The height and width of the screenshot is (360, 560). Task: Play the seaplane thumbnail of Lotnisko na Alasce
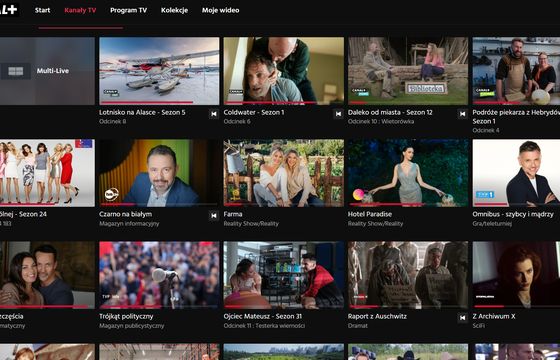point(159,71)
